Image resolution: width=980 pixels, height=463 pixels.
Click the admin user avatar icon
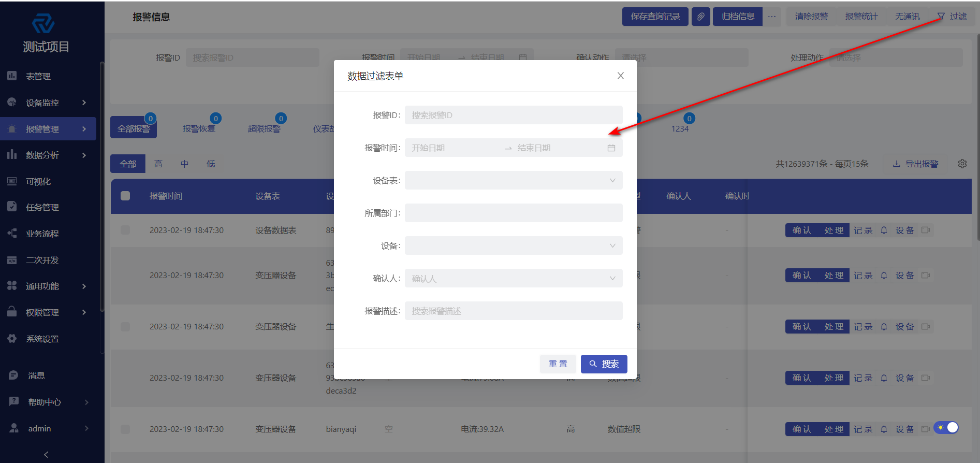(x=14, y=428)
